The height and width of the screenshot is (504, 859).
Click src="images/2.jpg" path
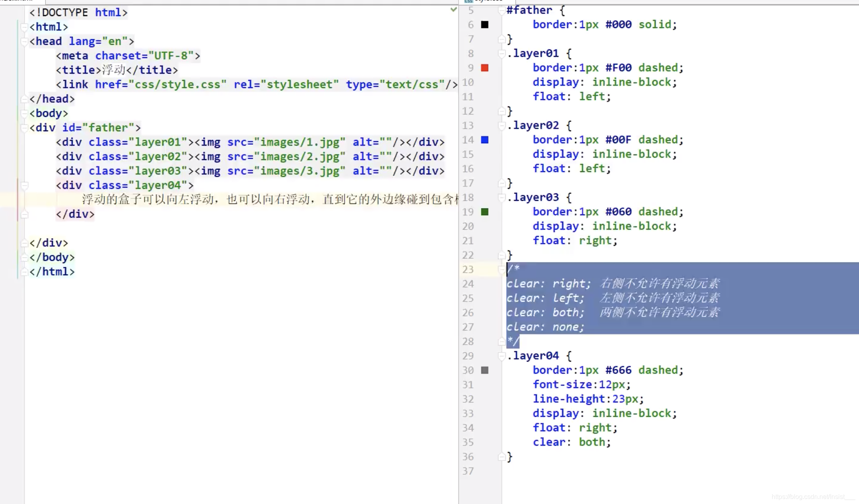286,157
